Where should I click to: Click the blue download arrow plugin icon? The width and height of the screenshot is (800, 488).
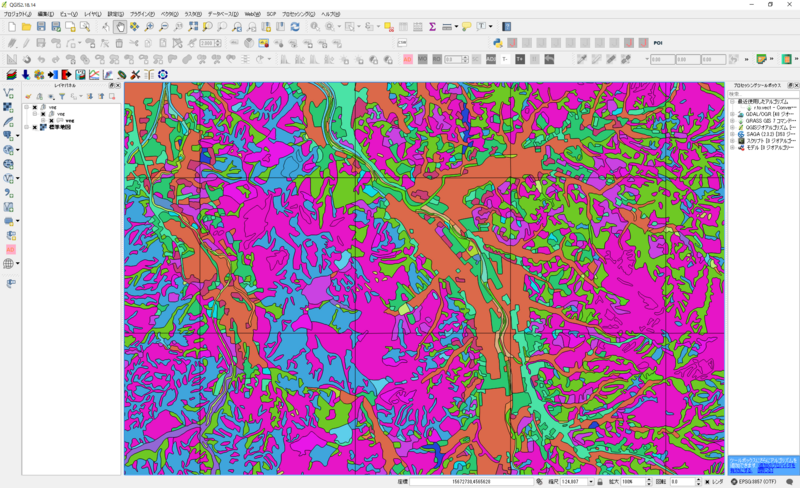point(25,75)
